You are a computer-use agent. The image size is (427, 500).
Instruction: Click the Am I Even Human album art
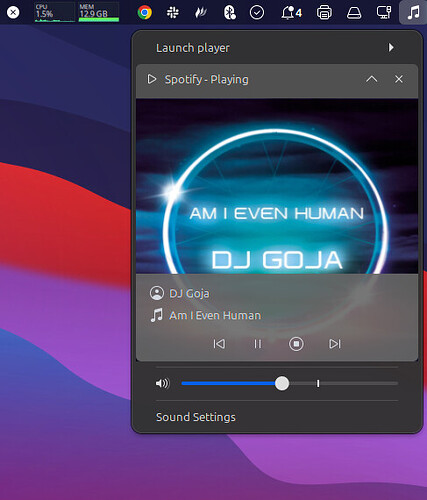point(277,186)
